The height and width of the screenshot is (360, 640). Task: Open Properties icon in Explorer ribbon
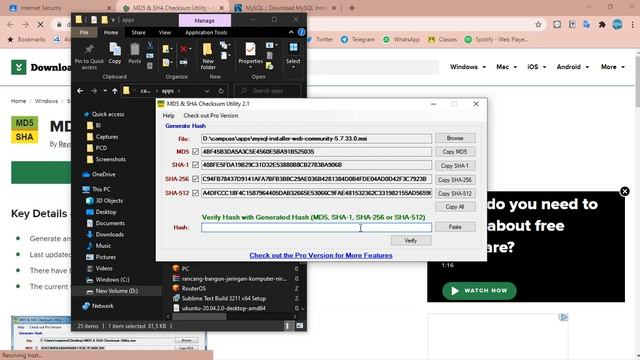pyautogui.click(x=250, y=49)
